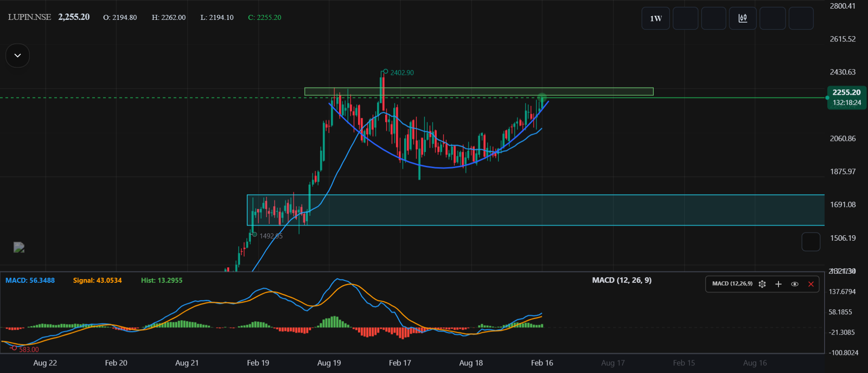Click the 2,255.20 last price in header
Viewport: 868px width, 373px height.
point(74,17)
